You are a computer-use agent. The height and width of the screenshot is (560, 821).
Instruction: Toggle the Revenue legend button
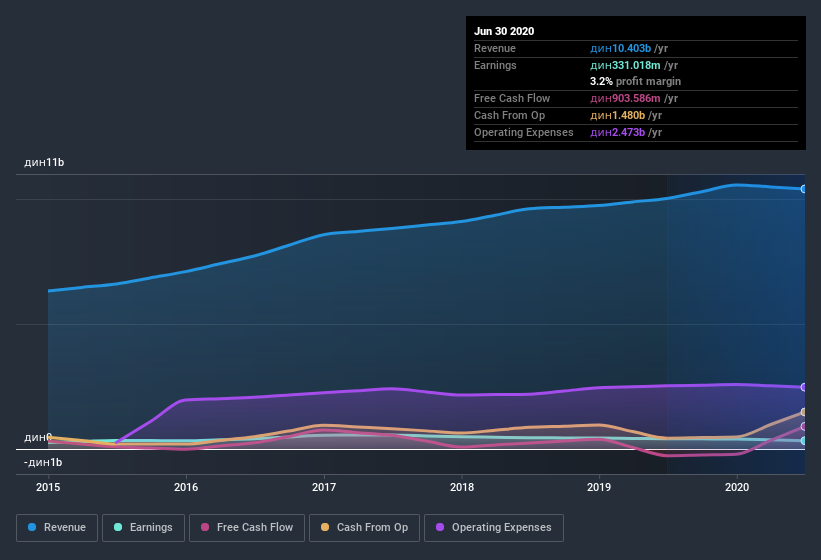click(x=57, y=527)
